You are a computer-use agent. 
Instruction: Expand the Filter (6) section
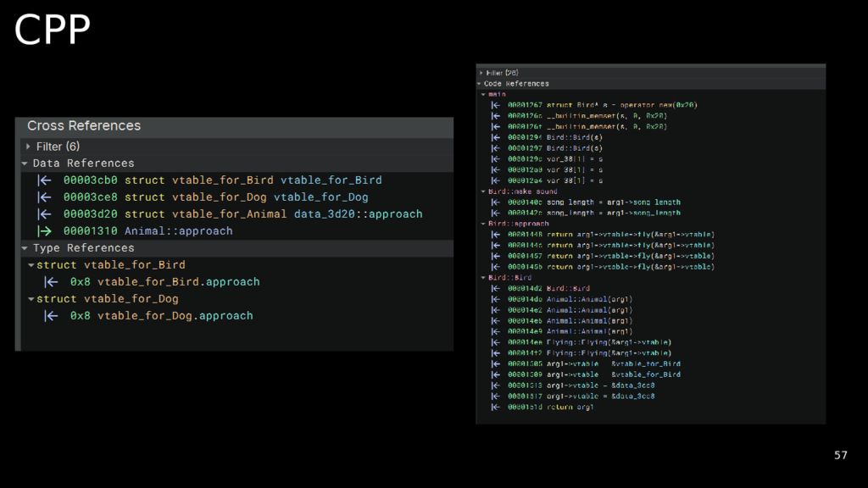(29, 147)
